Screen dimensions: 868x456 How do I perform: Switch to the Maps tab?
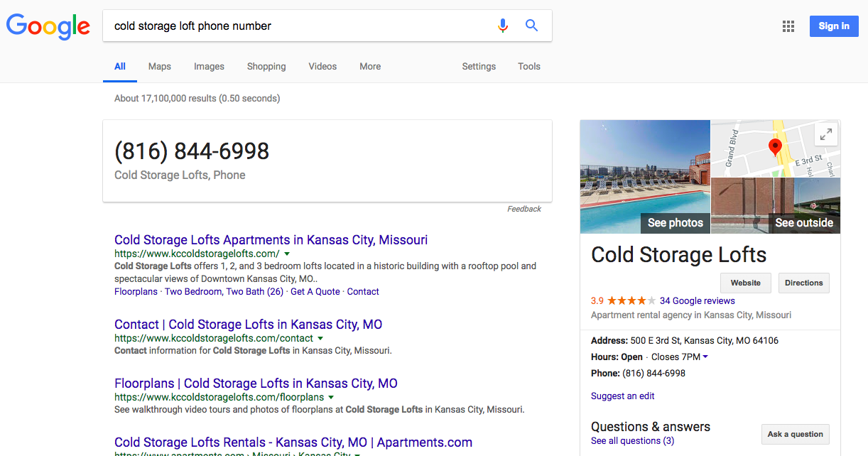click(160, 66)
